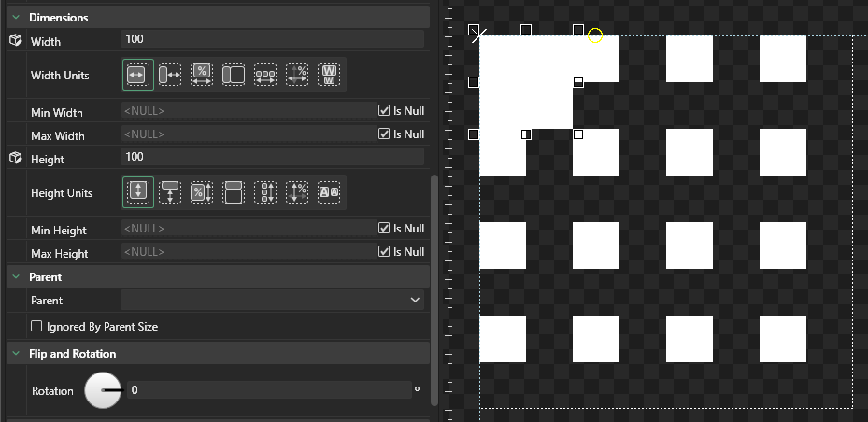
Task: Select Percentage of Parent height units icon
Action: click(202, 192)
